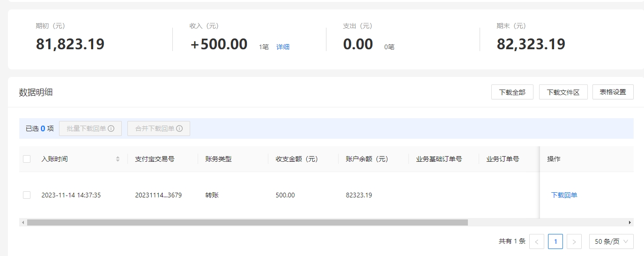The width and height of the screenshot is (644, 256).
Task: Click the 数据明细 section title
Action: coord(36,92)
